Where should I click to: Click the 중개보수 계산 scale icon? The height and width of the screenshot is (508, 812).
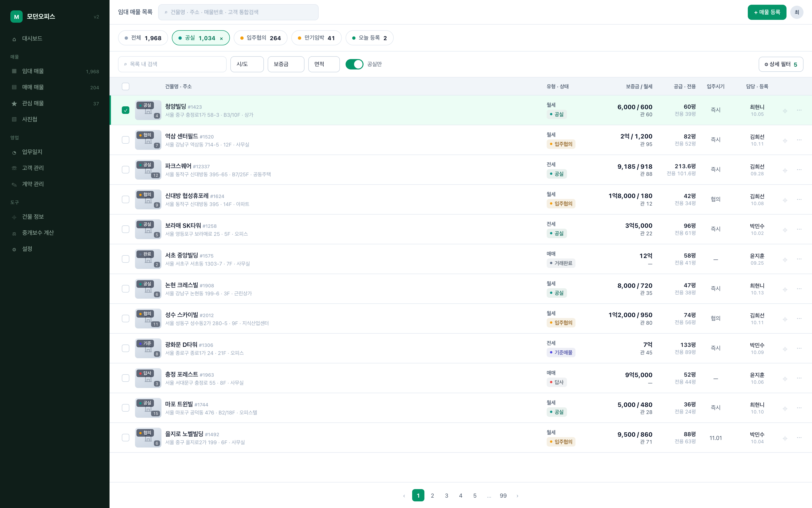pyautogui.click(x=14, y=233)
